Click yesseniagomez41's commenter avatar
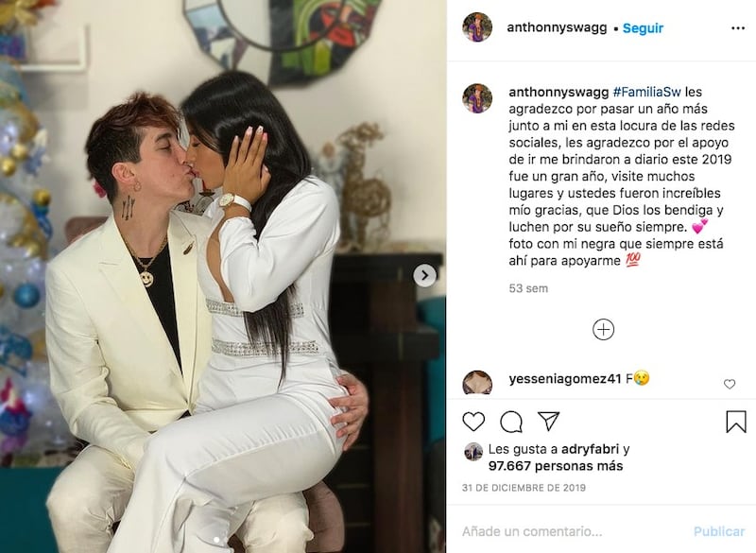The image size is (756, 553). (x=477, y=383)
